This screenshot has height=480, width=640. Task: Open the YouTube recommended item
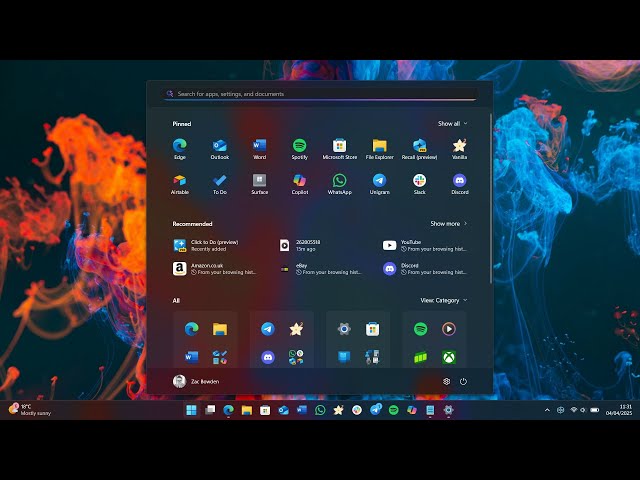pos(425,245)
